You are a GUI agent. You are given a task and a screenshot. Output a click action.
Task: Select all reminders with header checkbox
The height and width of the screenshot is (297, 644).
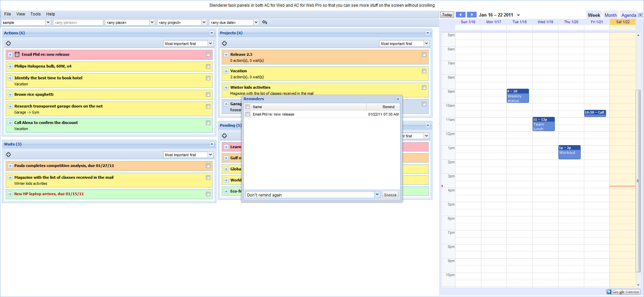pyautogui.click(x=248, y=107)
